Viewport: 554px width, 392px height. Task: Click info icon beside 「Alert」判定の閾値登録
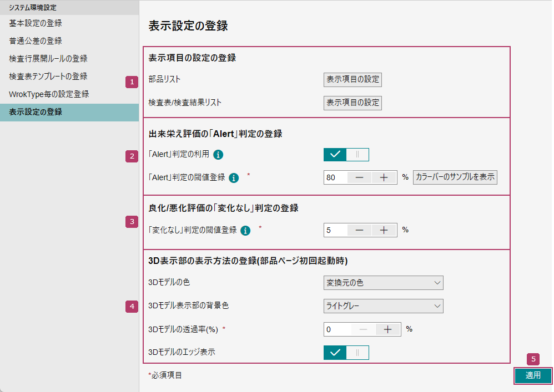234,178
